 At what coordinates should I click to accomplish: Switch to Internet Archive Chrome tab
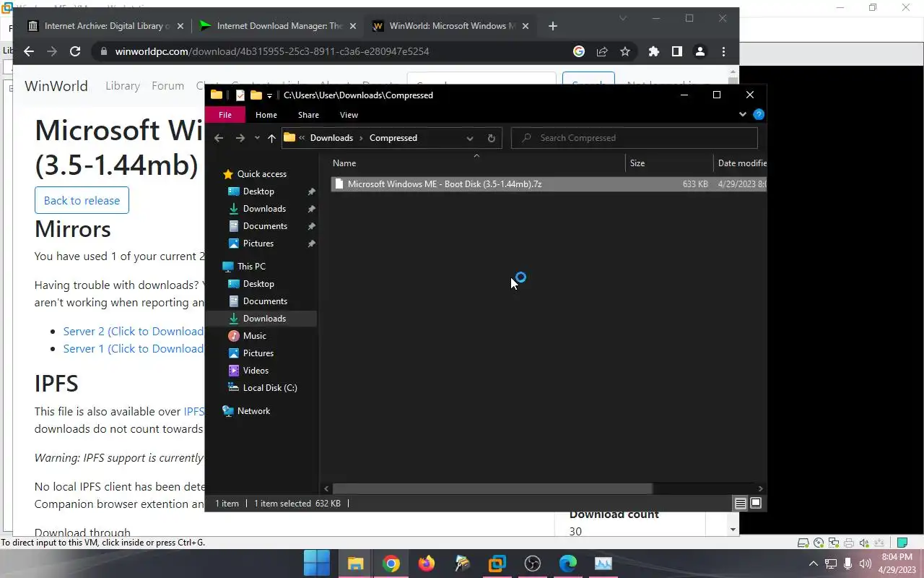point(106,26)
